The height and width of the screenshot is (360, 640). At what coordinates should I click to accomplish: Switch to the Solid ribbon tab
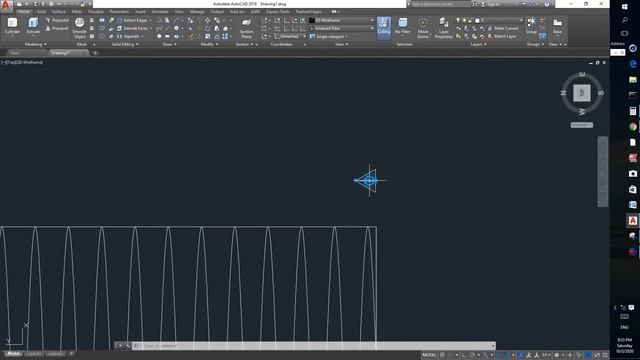click(41, 11)
